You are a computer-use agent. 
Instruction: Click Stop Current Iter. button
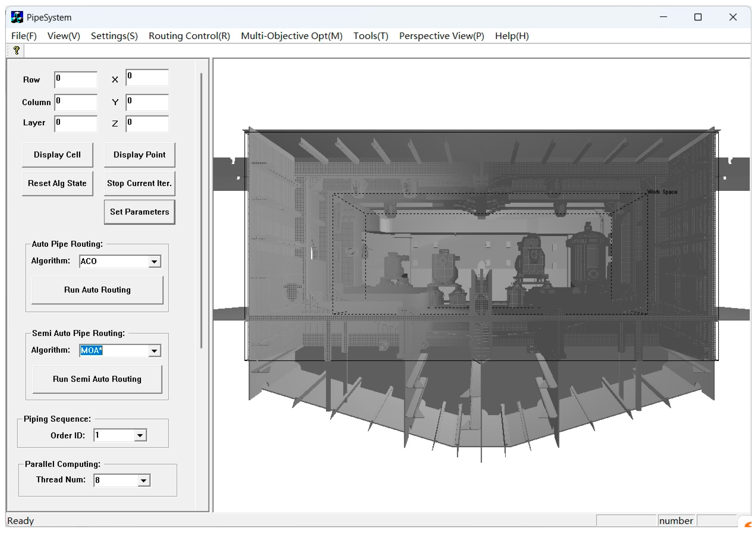(x=139, y=183)
